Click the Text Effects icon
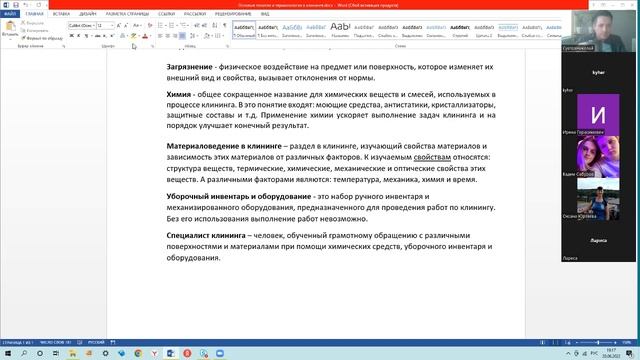 click(122, 36)
